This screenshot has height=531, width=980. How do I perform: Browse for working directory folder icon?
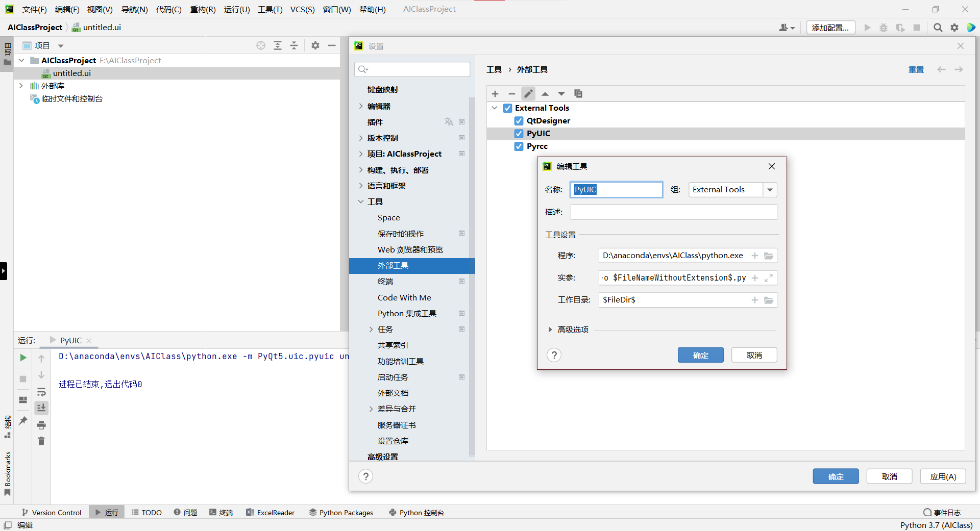click(769, 300)
